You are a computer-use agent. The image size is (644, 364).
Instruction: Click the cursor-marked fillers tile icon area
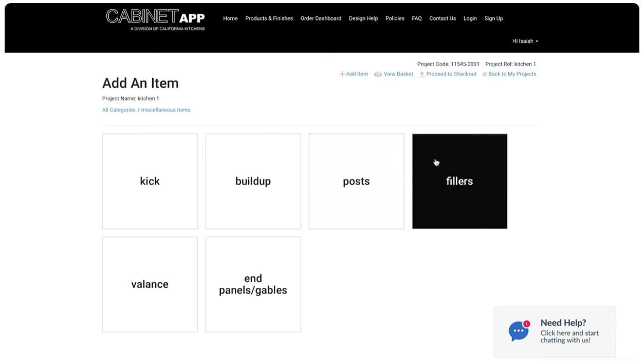coord(436,161)
